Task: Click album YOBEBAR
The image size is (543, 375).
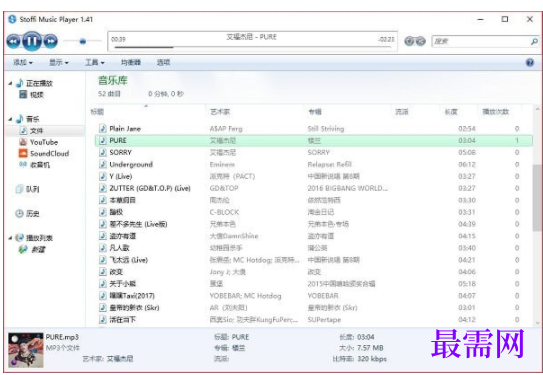Action: click(x=323, y=296)
